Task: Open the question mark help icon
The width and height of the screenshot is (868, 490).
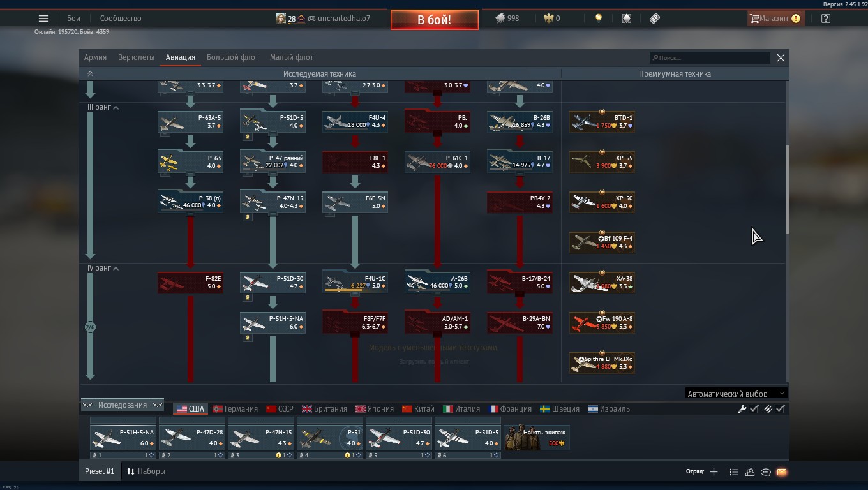Action: point(826,19)
